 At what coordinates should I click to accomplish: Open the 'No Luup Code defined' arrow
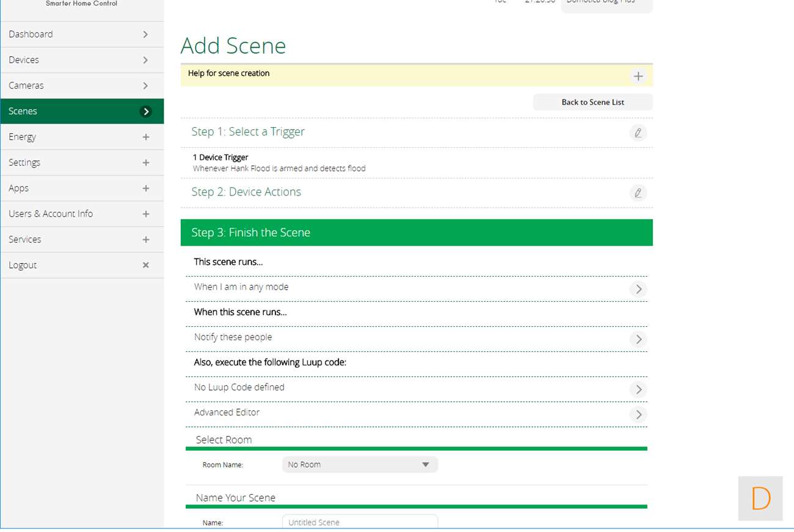638,389
